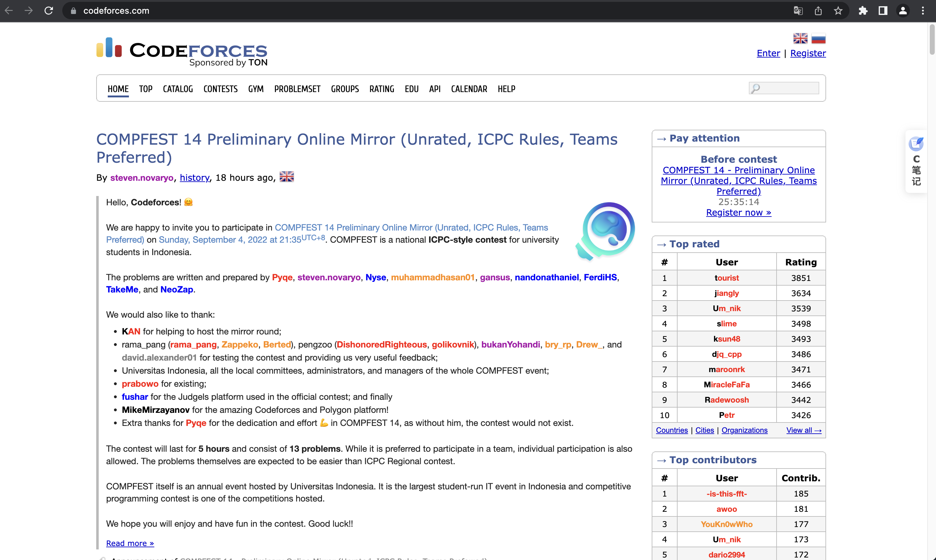936x560 pixels.
Task: Open Chrome three-dot menu
Action: pos(923,11)
